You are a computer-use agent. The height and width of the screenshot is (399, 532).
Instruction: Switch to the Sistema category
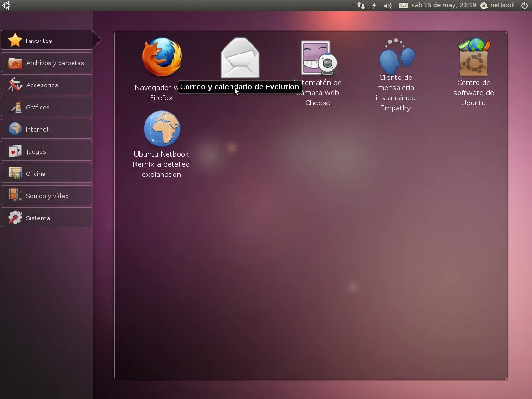point(47,218)
